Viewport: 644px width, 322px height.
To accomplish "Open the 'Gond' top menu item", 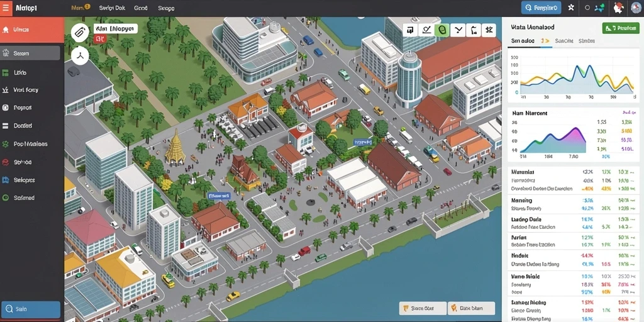I will pos(140,8).
